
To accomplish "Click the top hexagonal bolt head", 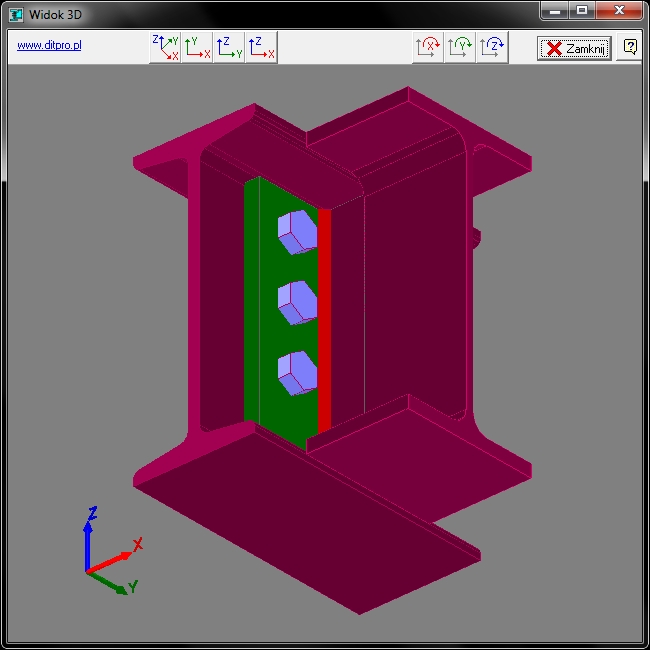I will point(297,232).
